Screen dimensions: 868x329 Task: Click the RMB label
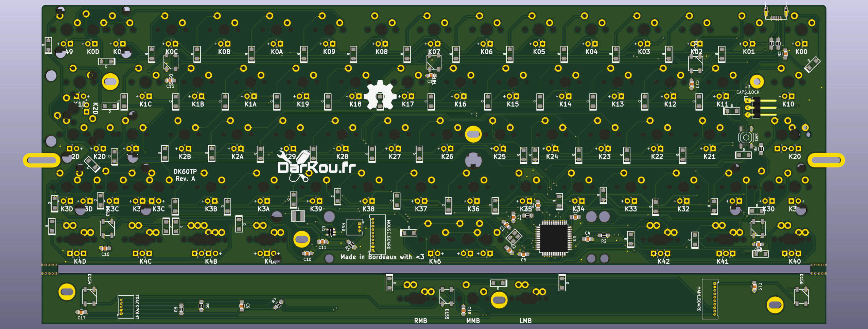[420, 321]
